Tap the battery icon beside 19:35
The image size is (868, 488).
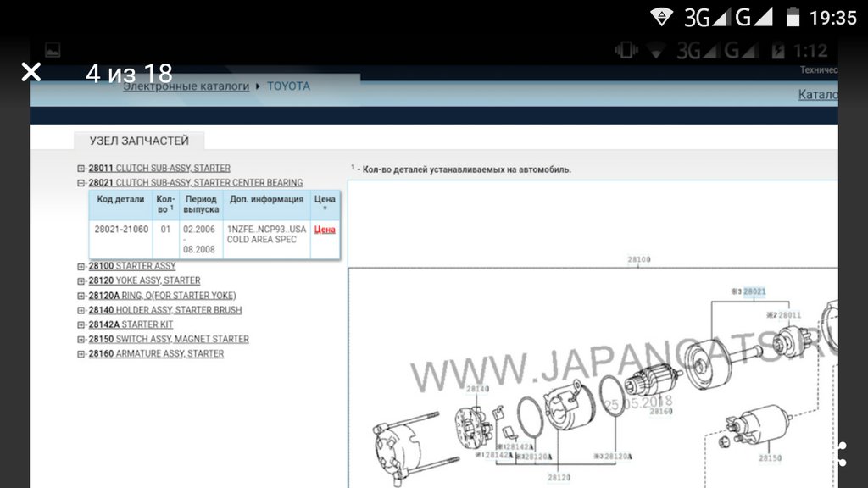793,17
